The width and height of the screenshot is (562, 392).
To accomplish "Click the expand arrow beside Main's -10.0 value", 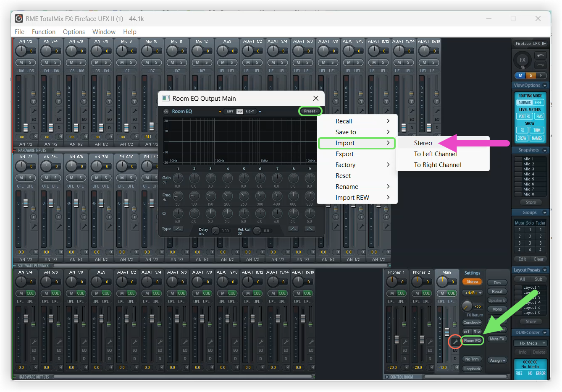I will [x=456, y=368].
